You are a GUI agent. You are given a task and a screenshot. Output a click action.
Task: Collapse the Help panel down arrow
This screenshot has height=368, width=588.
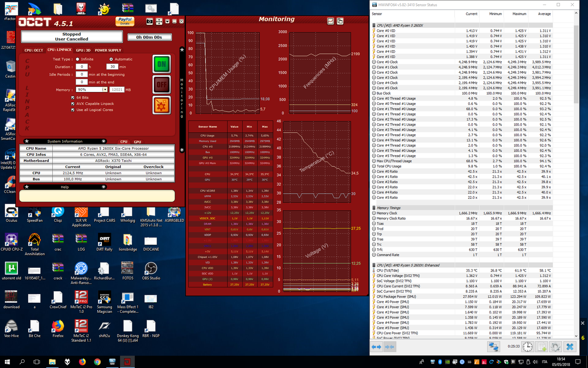(104, 187)
